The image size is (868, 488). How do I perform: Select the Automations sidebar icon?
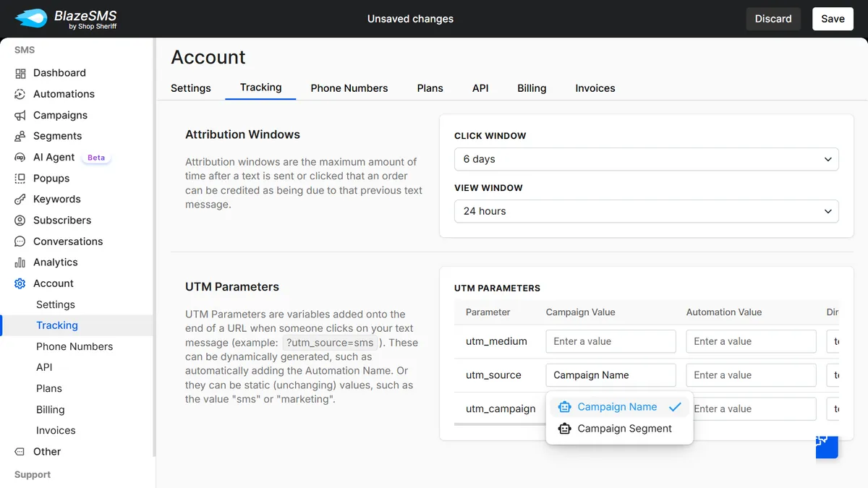point(20,93)
